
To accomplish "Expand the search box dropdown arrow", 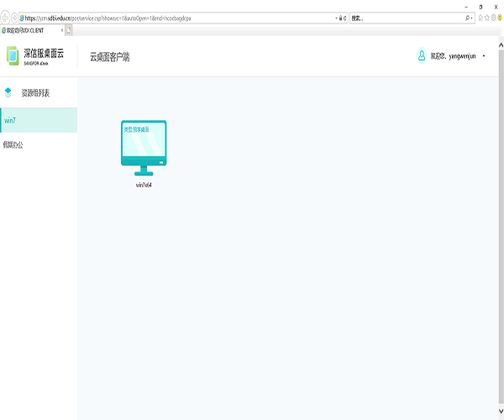I will click(x=473, y=17).
